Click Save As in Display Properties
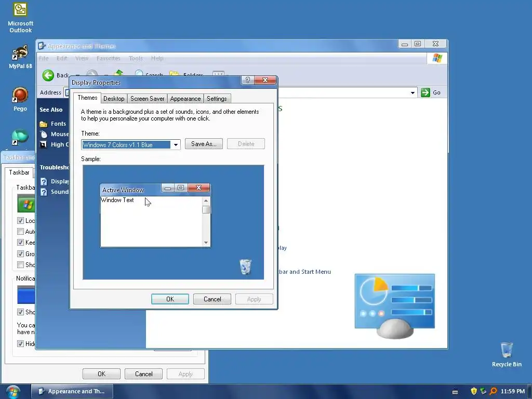Viewport: 532px width, 399px height. tap(204, 144)
